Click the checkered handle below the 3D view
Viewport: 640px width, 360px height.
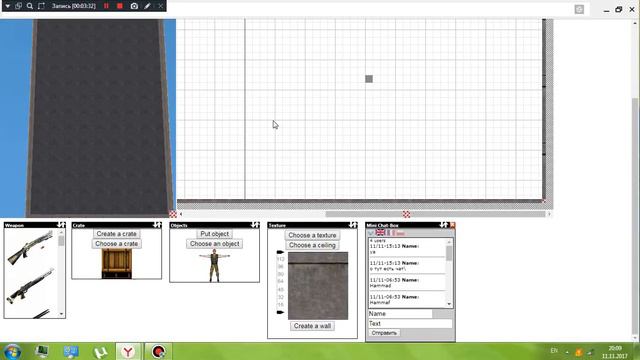pos(173,214)
